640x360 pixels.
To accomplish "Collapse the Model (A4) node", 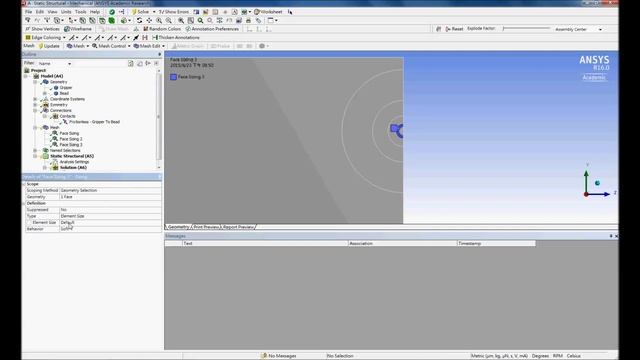I will [x=25, y=76].
